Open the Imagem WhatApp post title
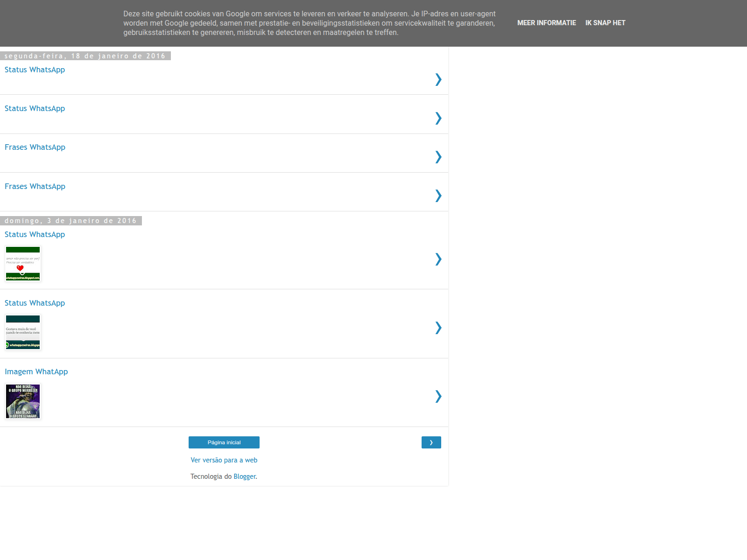Screen dimensions: 747x560 pos(36,371)
